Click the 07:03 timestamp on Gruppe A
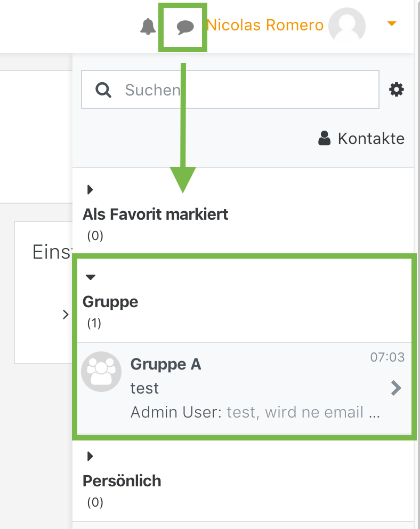 point(388,357)
